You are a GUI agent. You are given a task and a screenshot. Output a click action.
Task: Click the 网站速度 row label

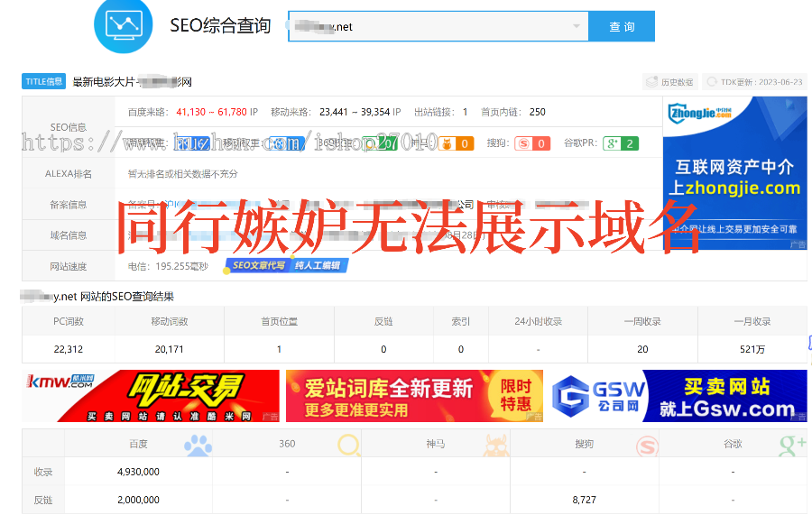tap(69, 267)
